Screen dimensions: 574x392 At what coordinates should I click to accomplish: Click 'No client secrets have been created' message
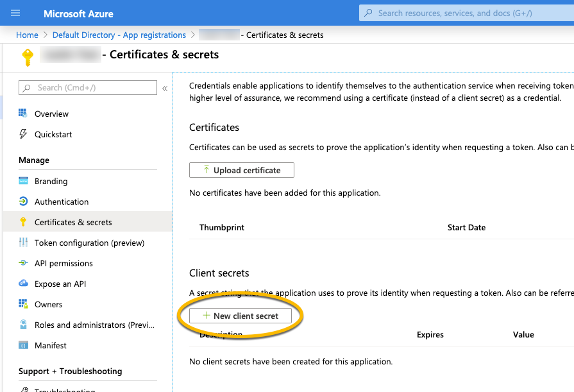(x=291, y=362)
